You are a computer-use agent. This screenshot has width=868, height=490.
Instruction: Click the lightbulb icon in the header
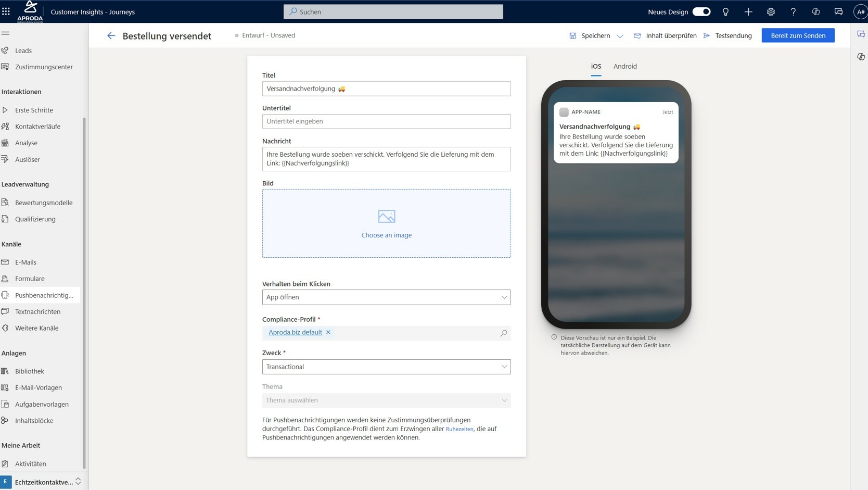coord(725,11)
